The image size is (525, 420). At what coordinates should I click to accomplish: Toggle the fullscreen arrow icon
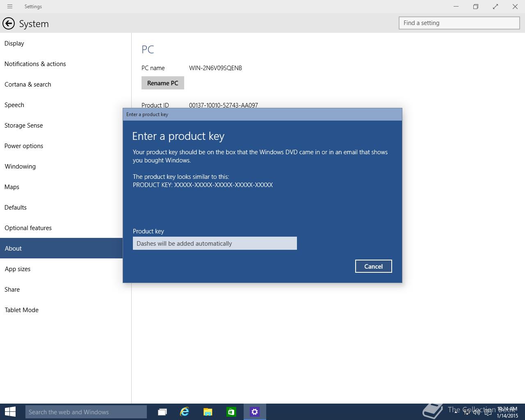(495, 7)
